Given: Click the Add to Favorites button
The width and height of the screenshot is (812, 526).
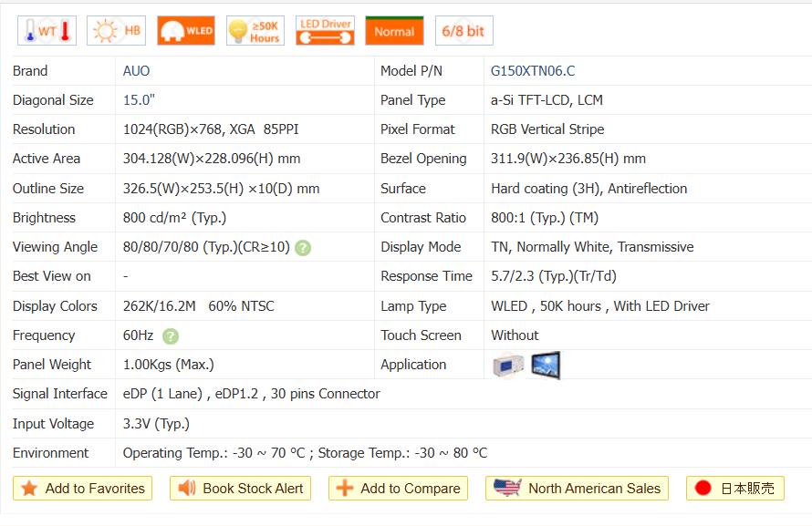Looking at the screenshot, I should click(82, 489).
